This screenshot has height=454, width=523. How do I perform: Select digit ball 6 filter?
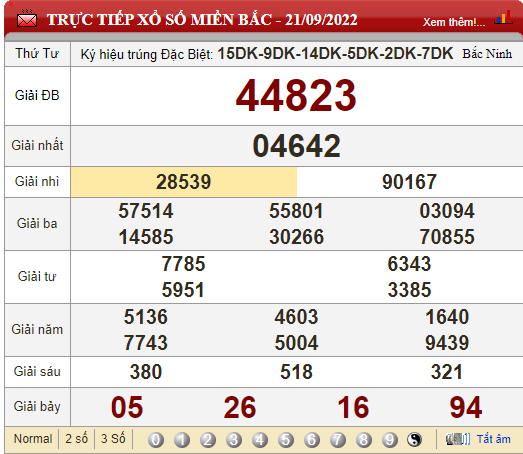pyautogui.click(x=312, y=440)
